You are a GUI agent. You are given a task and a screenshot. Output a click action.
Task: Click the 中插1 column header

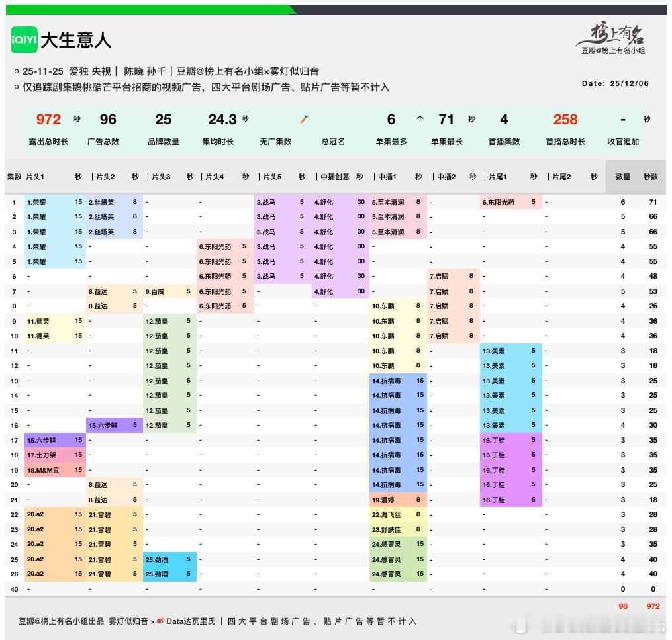(x=387, y=177)
